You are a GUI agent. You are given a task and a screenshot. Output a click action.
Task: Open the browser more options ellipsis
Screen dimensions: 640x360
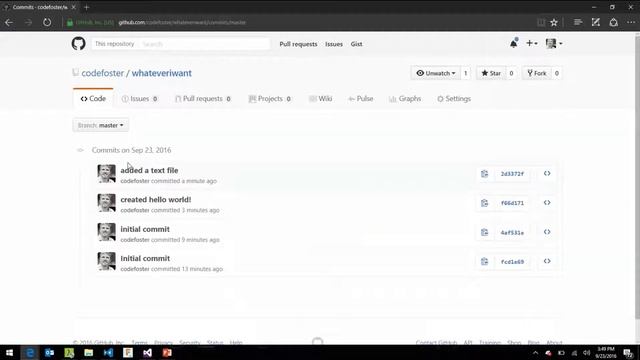pos(631,22)
